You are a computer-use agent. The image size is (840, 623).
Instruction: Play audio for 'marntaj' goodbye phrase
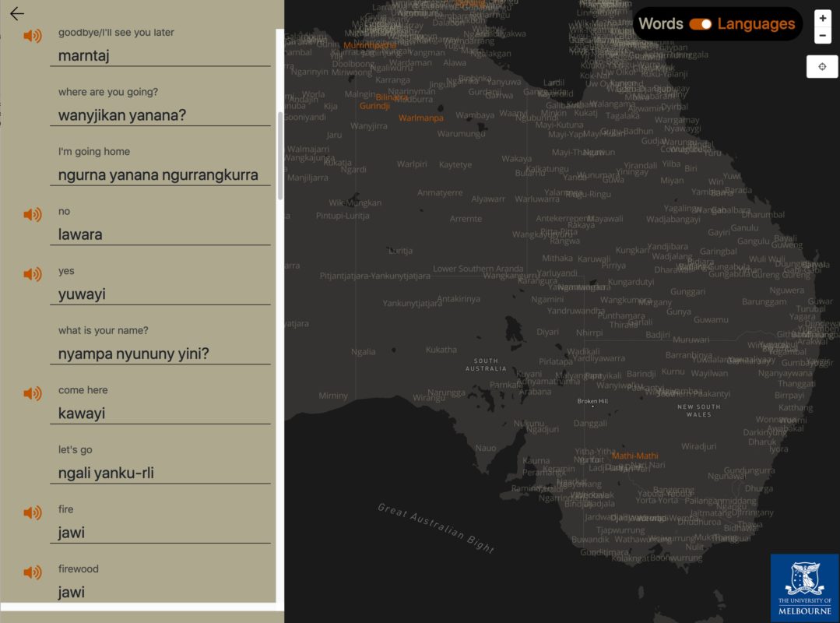click(x=33, y=36)
